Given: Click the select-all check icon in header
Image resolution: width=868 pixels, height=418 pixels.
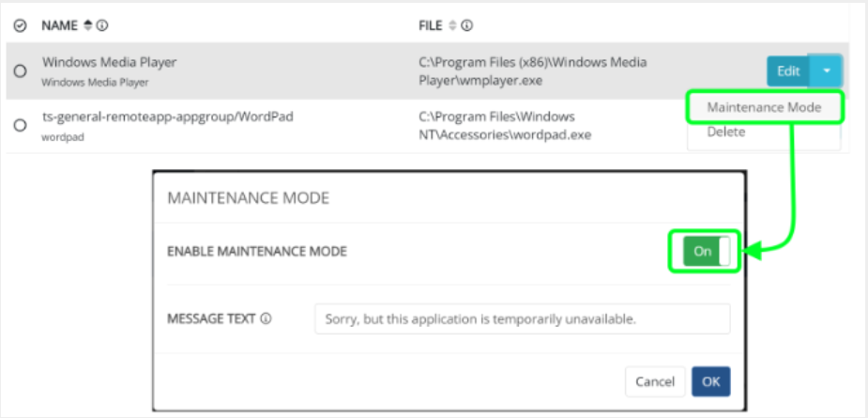Looking at the screenshot, I should (x=20, y=26).
